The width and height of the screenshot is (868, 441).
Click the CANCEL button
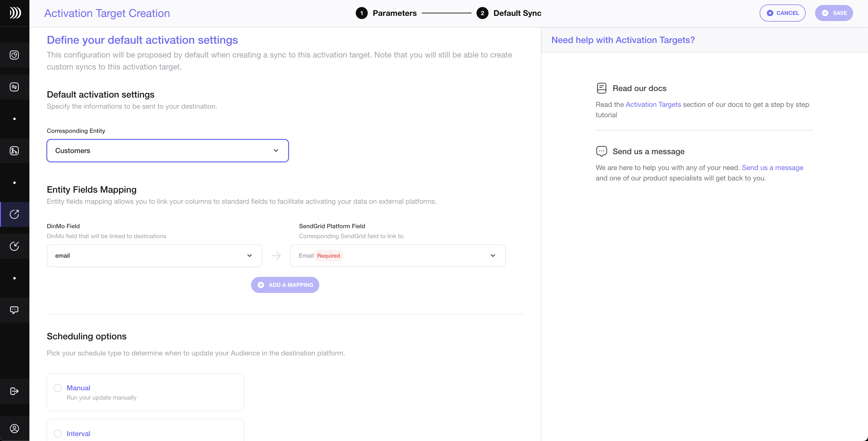click(x=783, y=13)
